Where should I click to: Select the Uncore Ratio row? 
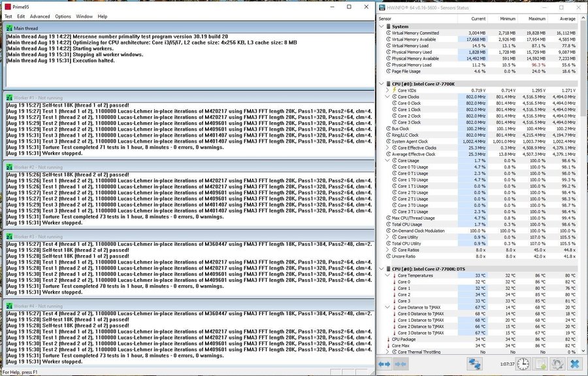[478, 256]
